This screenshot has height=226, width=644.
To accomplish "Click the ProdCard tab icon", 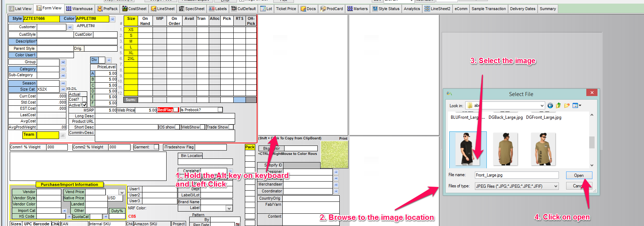I will (x=323, y=9).
